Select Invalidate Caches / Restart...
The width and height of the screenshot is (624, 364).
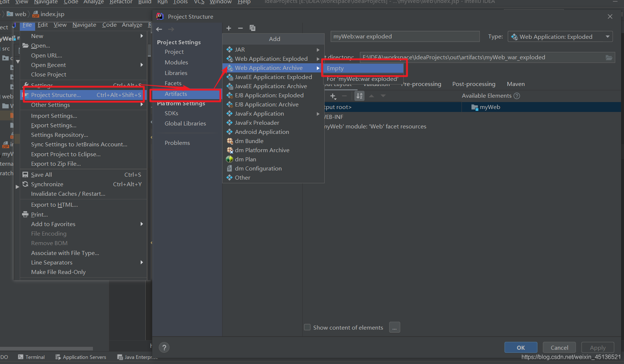[68, 194]
